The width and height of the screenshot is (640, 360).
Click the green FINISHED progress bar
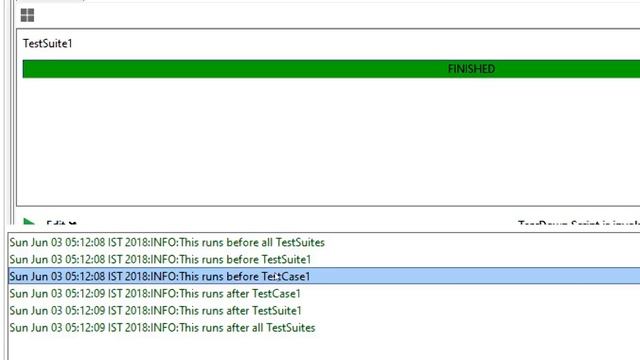click(331, 69)
